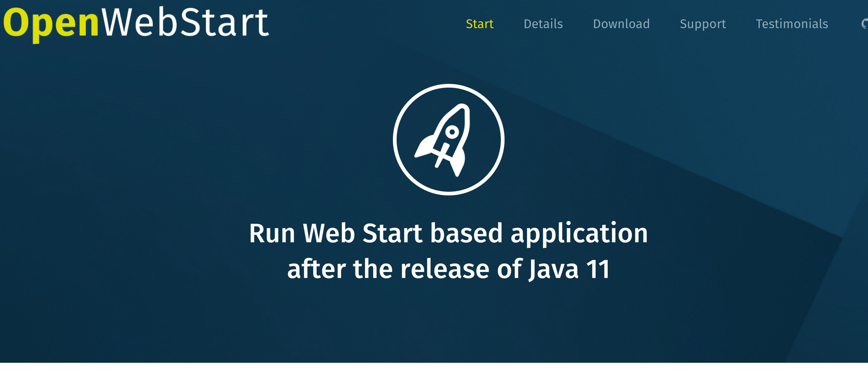Open the Start navigation item

click(x=480, y=24)
